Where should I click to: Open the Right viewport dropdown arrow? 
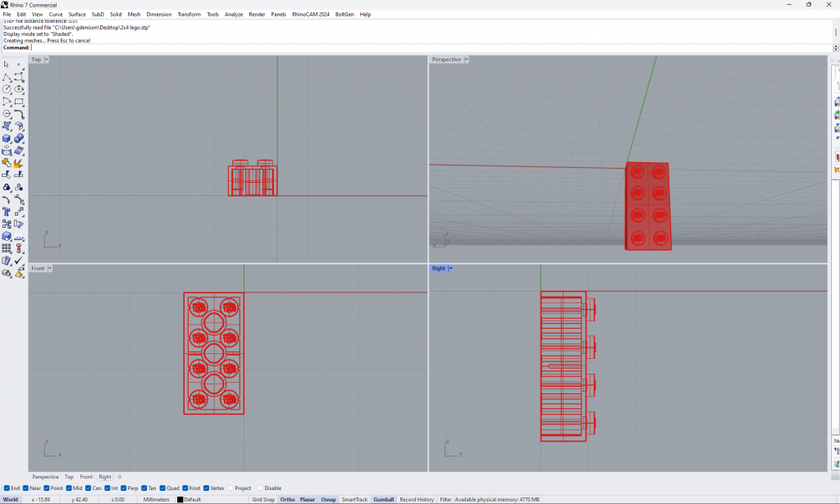coord(450,269)
